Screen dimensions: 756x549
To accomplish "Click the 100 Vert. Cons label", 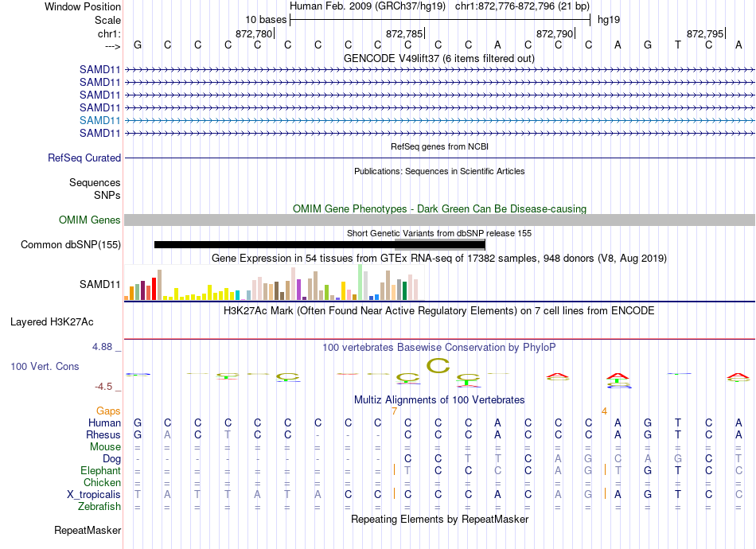I will point(45,366).
